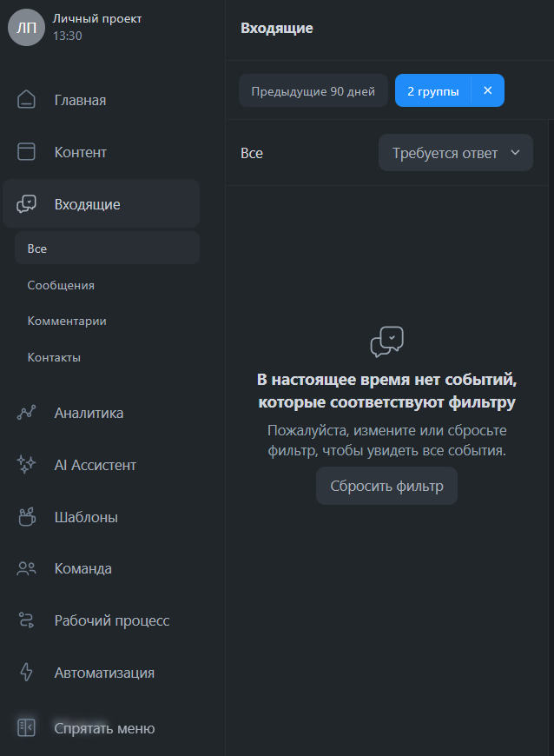This screenshot has height=756, width=554.
Task: Select the Комментарии submenu item
Action: 67,321
